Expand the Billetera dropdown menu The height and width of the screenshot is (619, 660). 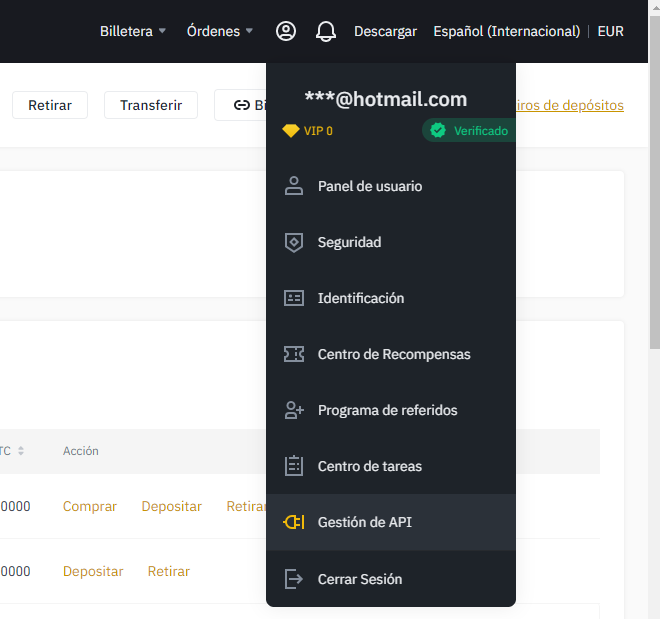tap(133, 31)
